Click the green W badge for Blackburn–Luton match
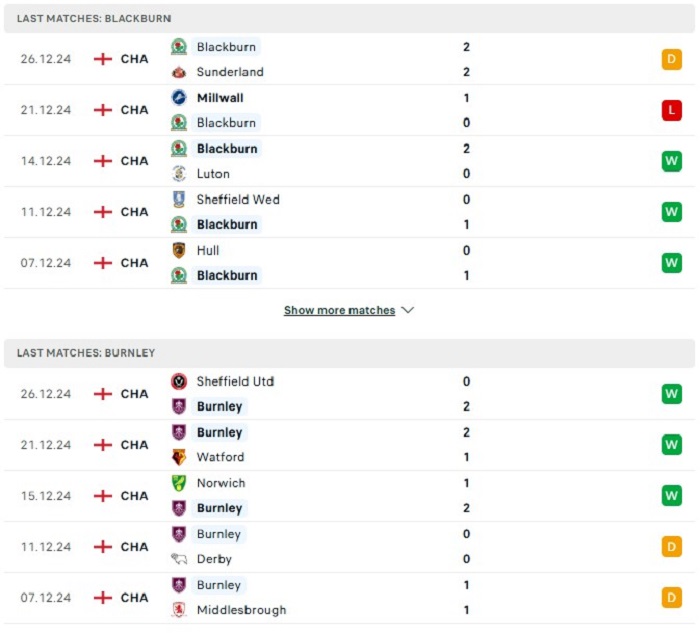The height and width of the screenshot is (633, 700). point(671,161)
